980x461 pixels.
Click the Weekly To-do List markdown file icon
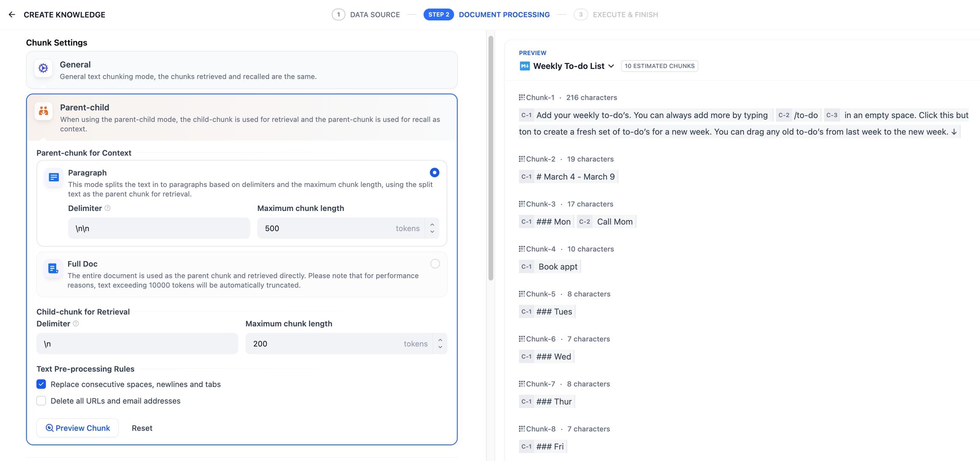pos(524,66)
